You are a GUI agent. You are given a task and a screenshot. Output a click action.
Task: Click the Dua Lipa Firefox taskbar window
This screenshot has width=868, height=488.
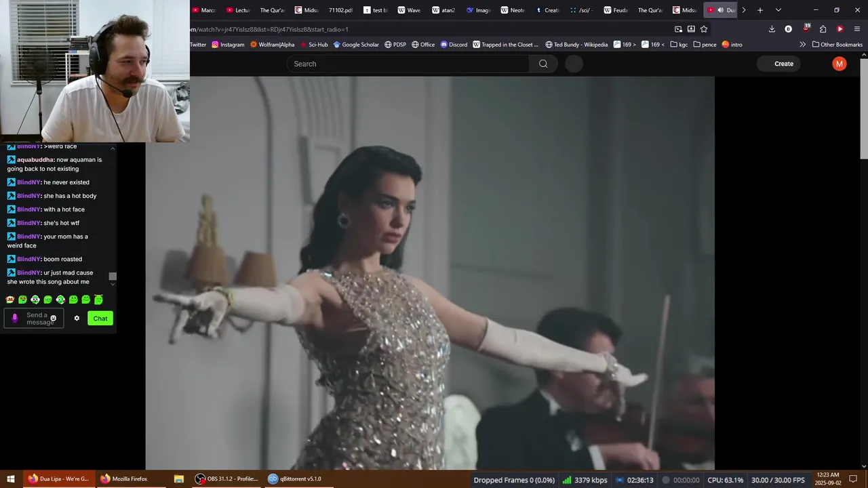[x=59, y=479]
